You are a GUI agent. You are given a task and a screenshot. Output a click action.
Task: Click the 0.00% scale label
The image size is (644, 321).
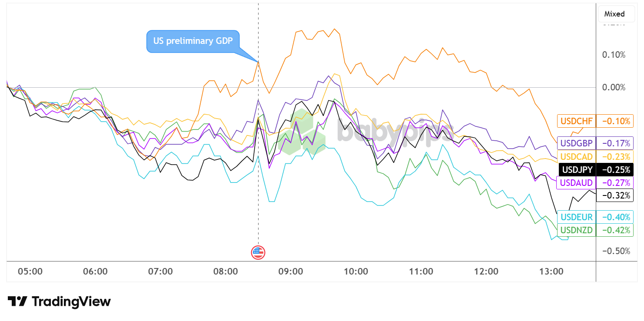point(614,87)
